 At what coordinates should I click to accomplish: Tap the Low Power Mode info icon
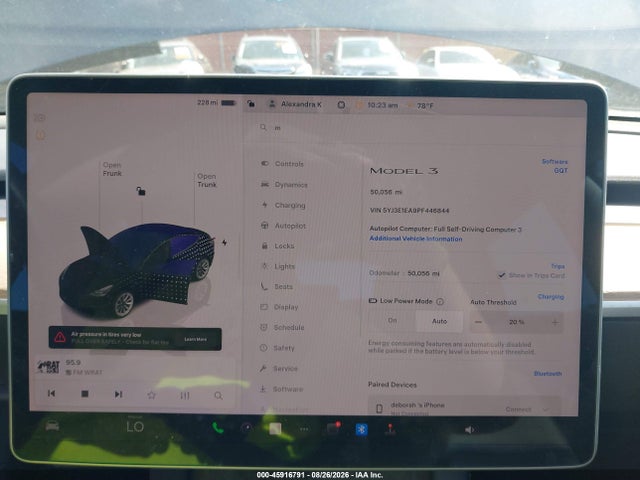440,302
